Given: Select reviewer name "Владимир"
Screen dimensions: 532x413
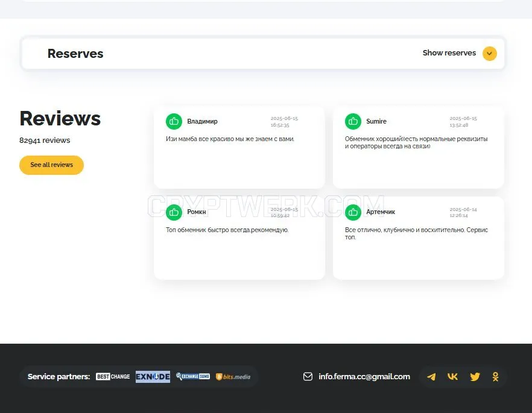Looking at the screenshot, I should point(202,121).
